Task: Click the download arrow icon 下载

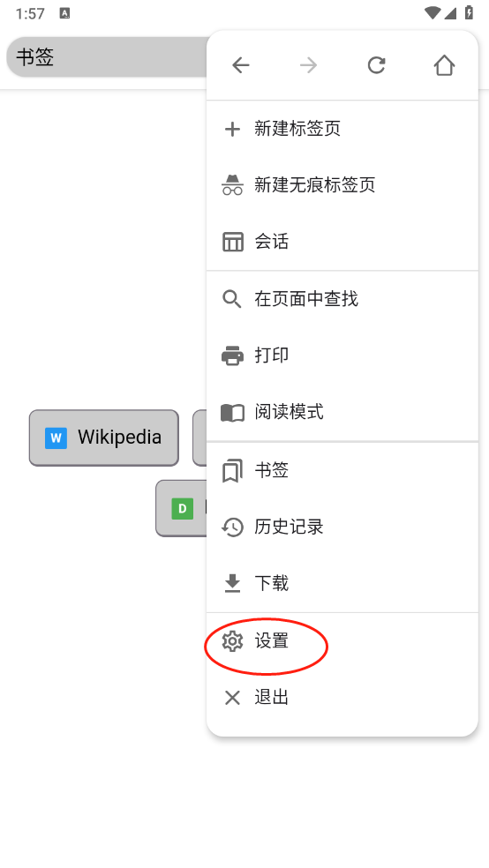Action: [233, 583]
